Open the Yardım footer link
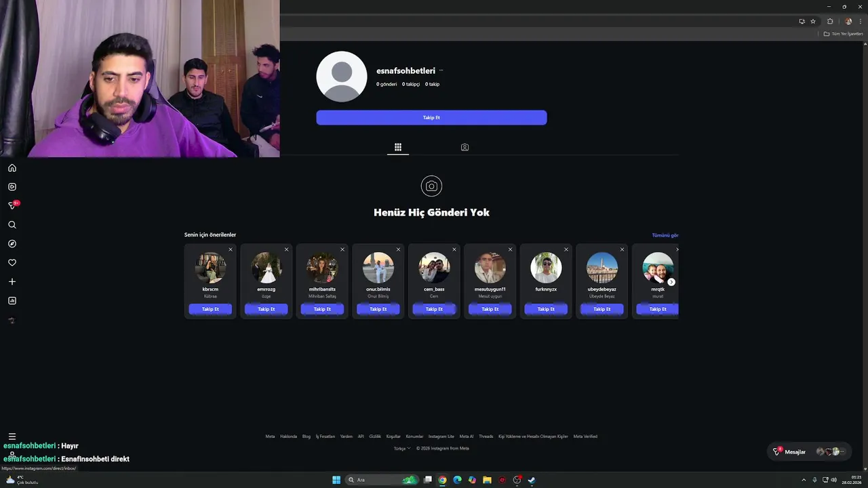Screen dimensions: 868x488 [x=347, y=436]
